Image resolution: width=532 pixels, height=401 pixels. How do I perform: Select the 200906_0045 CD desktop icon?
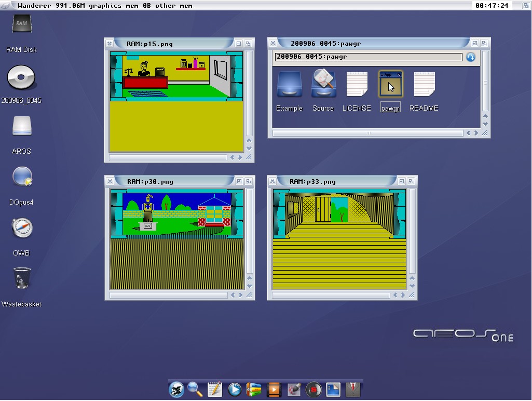[21, 78]
